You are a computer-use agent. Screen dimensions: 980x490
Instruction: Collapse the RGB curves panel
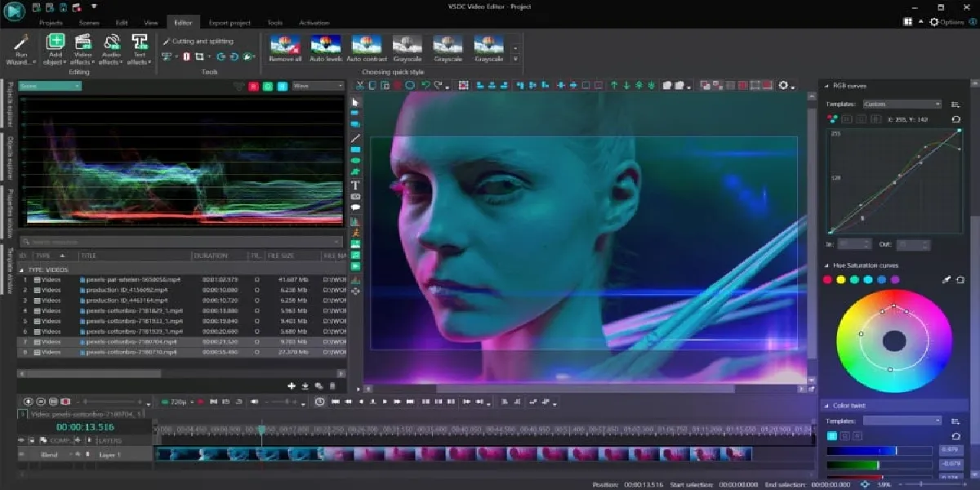(x=827, y=85)
